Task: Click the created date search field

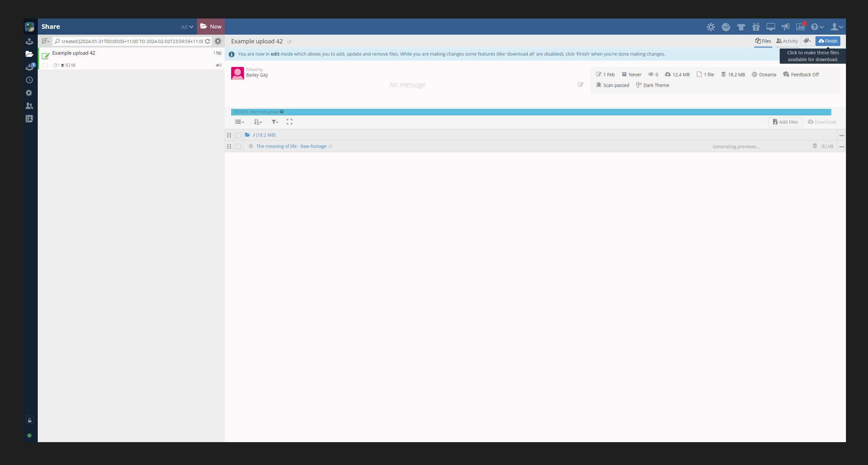Action: click(132, 41)
